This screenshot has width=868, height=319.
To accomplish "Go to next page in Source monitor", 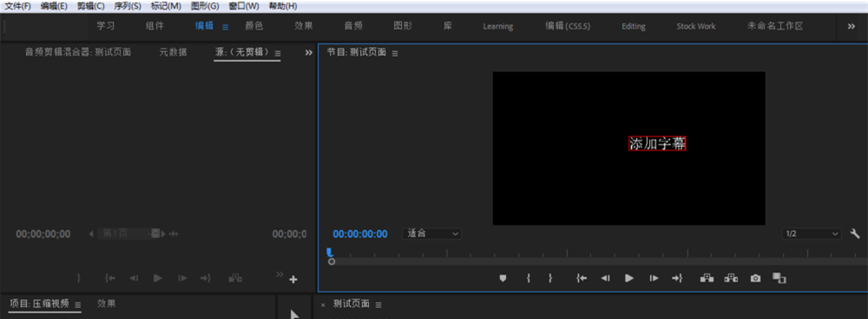I will 163,234.
